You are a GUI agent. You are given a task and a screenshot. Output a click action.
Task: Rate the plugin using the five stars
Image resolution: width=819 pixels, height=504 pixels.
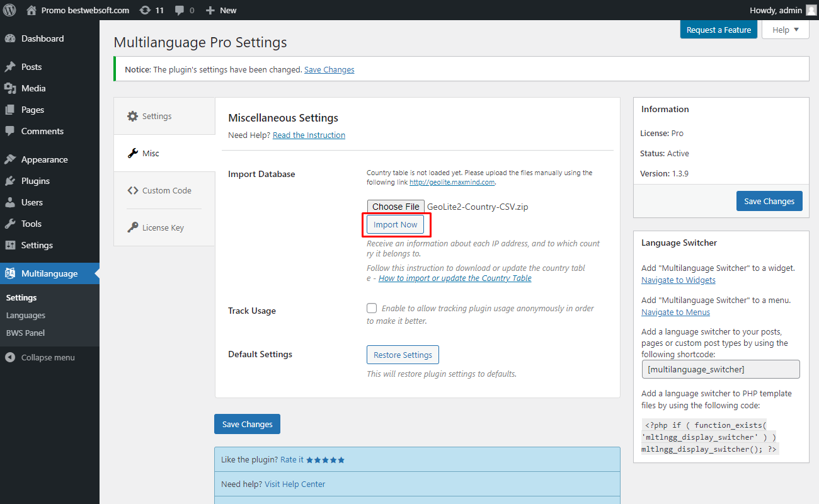click(x=326, y=460)
